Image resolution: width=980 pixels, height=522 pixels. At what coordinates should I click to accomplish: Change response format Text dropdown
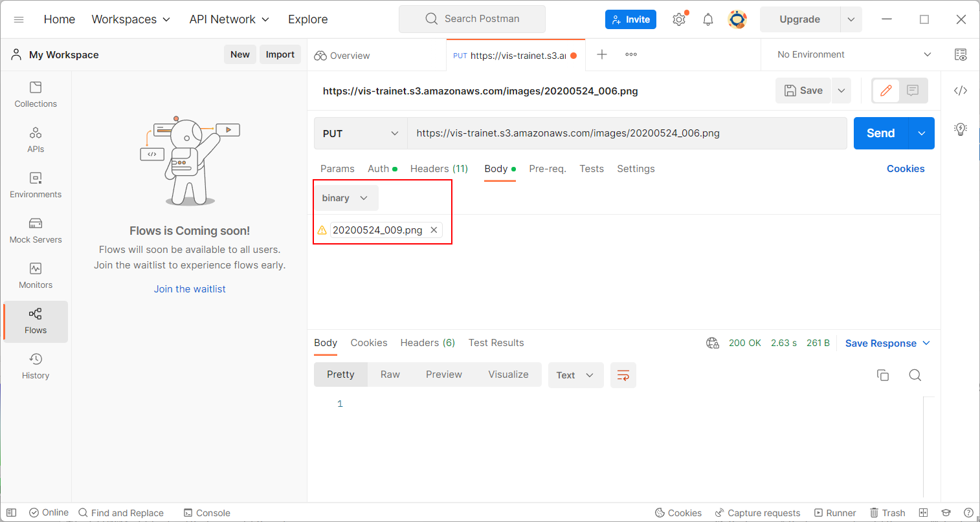pos(575,375)
